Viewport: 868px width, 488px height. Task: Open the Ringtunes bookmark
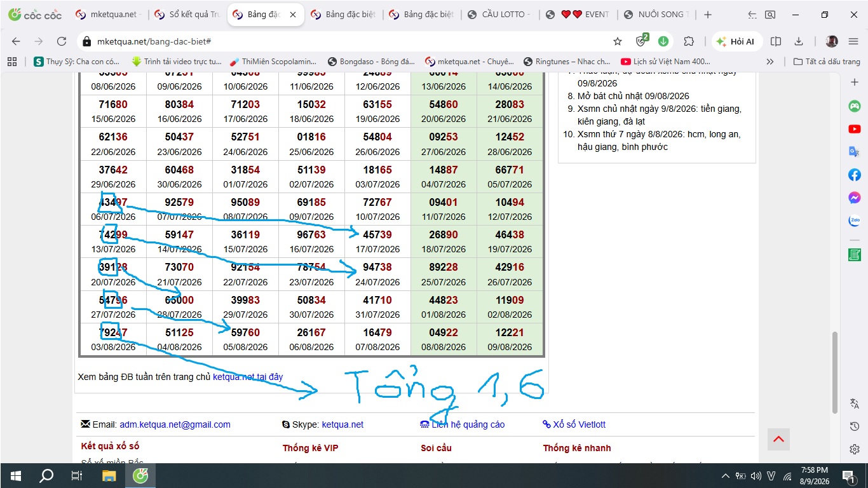click(x=567, y=62)
